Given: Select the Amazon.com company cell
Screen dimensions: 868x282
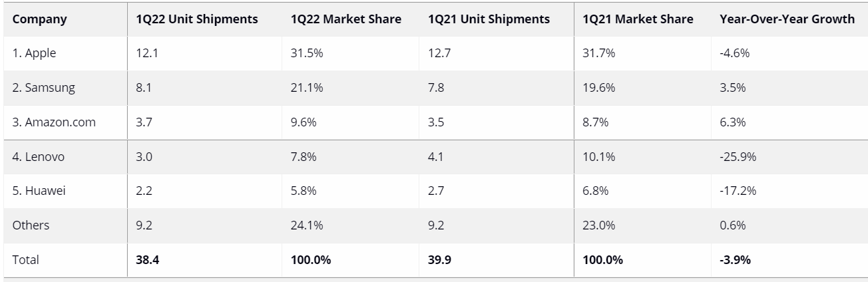Looking at the screenshot, I should 53,122.
